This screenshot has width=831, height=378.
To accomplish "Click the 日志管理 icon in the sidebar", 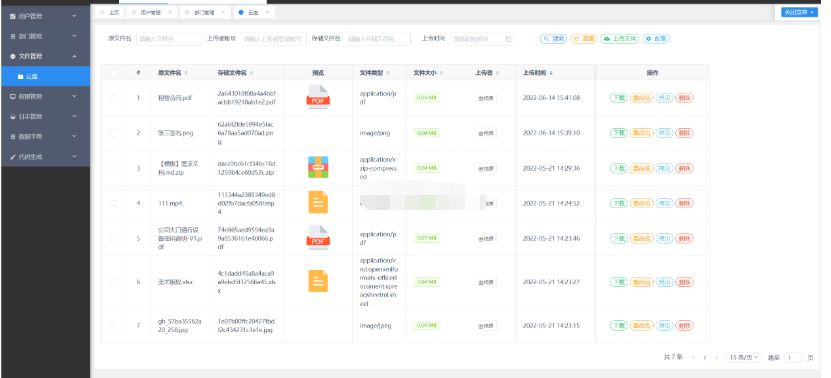I will [x=13, y=117].
